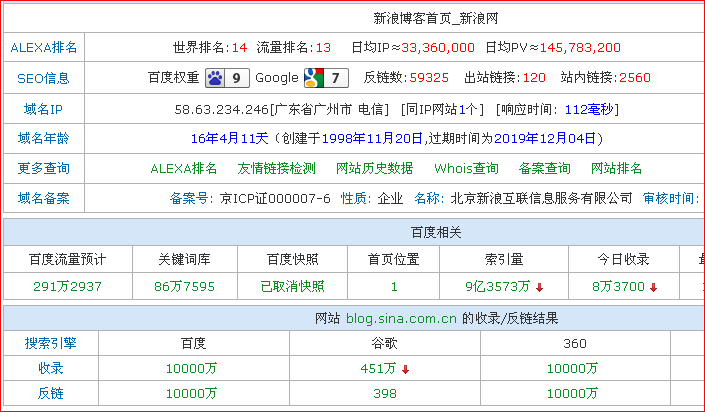Click the 谷歌 column header
Viewport: 705px width, 412px height.
[385, 343]
